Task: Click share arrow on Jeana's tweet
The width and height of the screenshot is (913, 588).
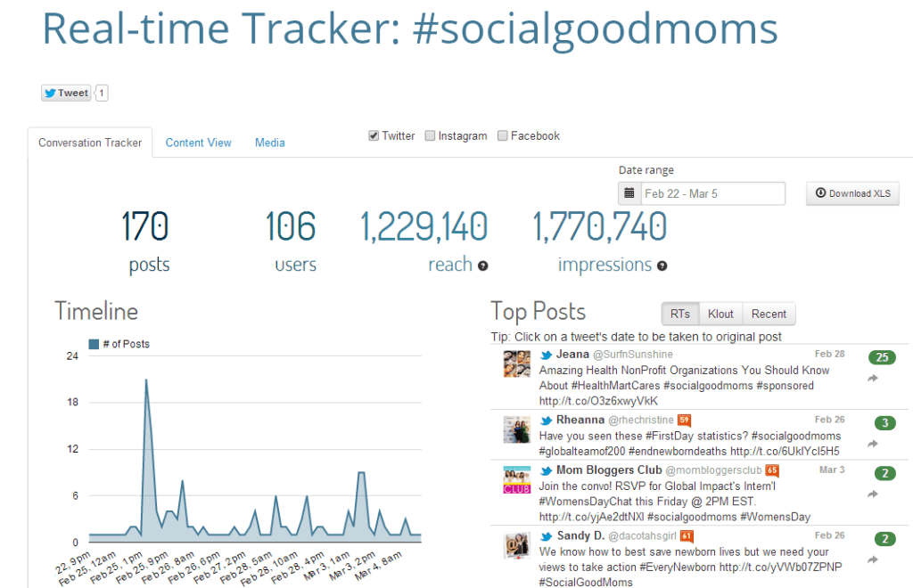Action: tap(873, 379)
